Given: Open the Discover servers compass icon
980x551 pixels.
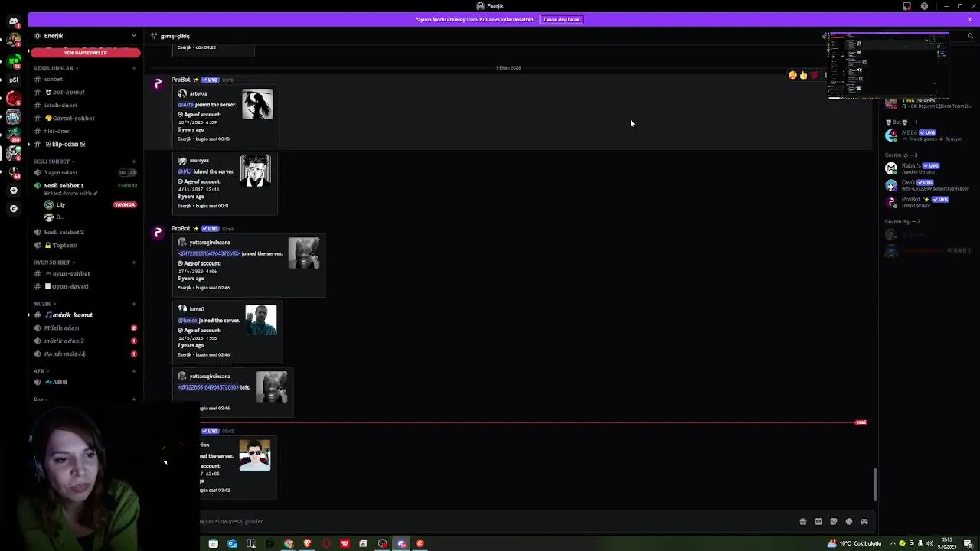Looking at the screenshot, I should [13, 208].
